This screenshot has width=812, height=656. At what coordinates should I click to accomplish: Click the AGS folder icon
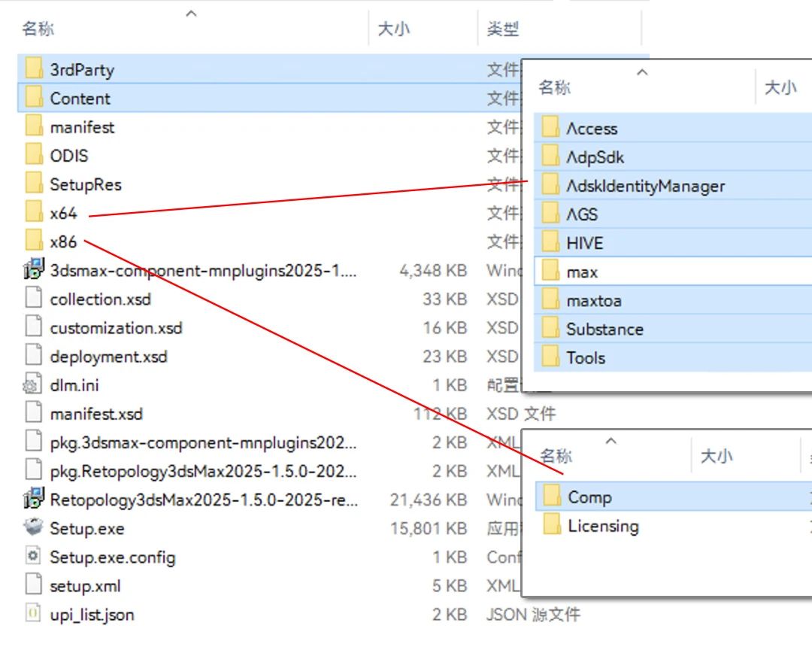550,214
